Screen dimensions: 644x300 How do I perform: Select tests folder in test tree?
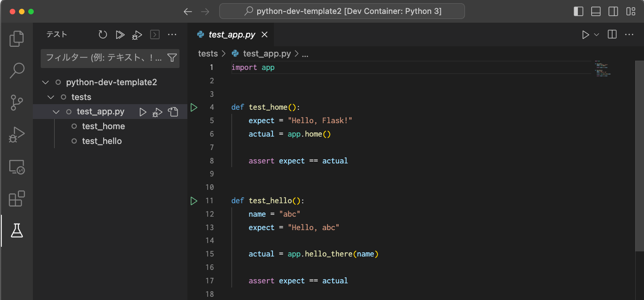81,97
